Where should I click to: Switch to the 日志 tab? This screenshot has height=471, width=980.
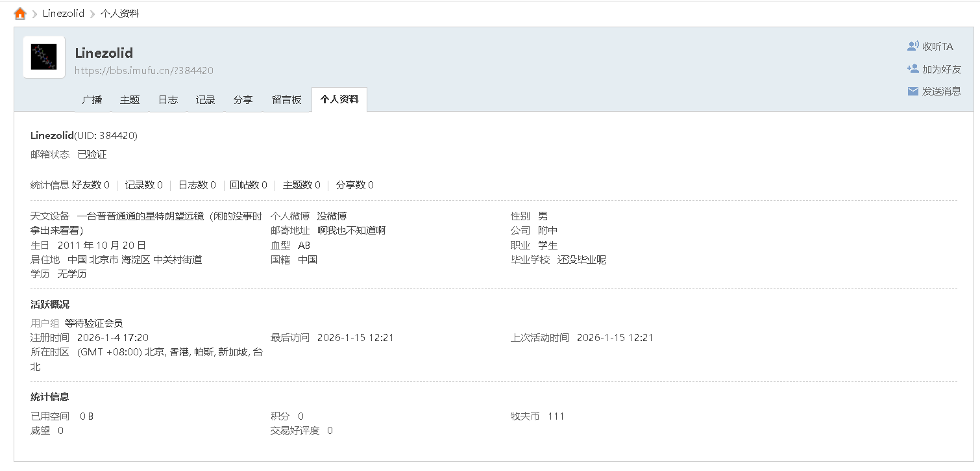pyautogui.click(x=167, y=99)
